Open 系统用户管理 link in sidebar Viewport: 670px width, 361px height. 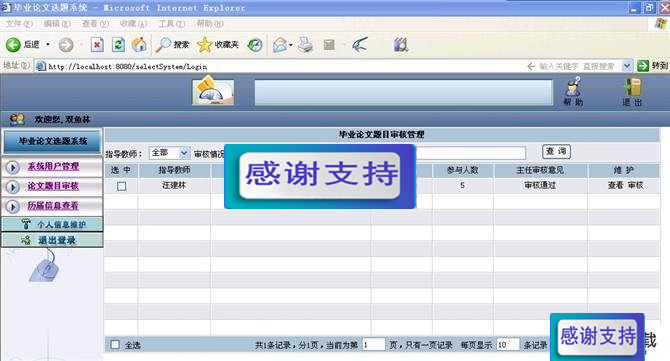[x=53, y=167]
